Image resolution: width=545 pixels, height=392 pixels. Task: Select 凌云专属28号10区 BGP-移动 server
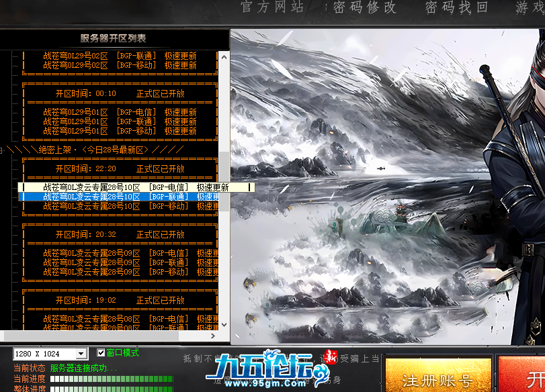coord(130,206)
